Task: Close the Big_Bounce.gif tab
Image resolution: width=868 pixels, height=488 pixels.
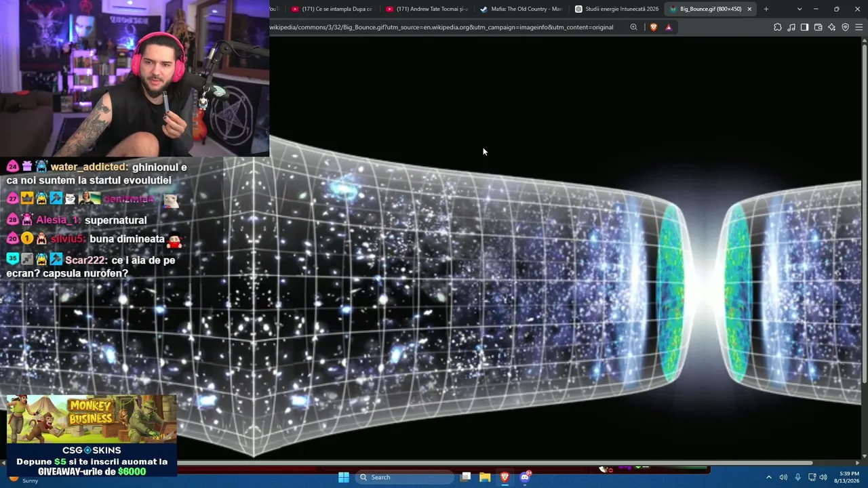Action: pos(749,9)
